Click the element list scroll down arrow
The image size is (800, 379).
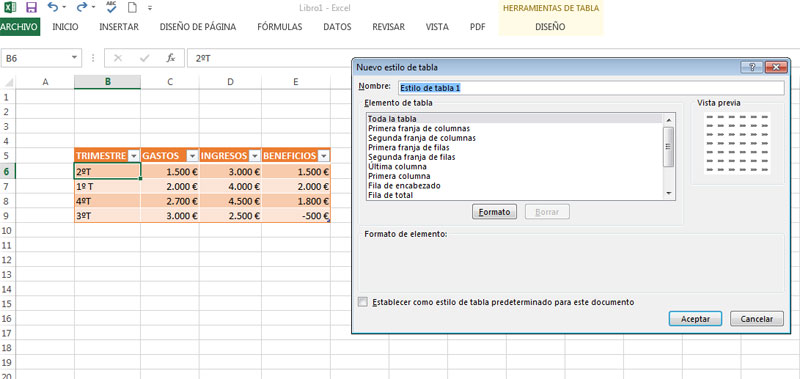(669, 194)
